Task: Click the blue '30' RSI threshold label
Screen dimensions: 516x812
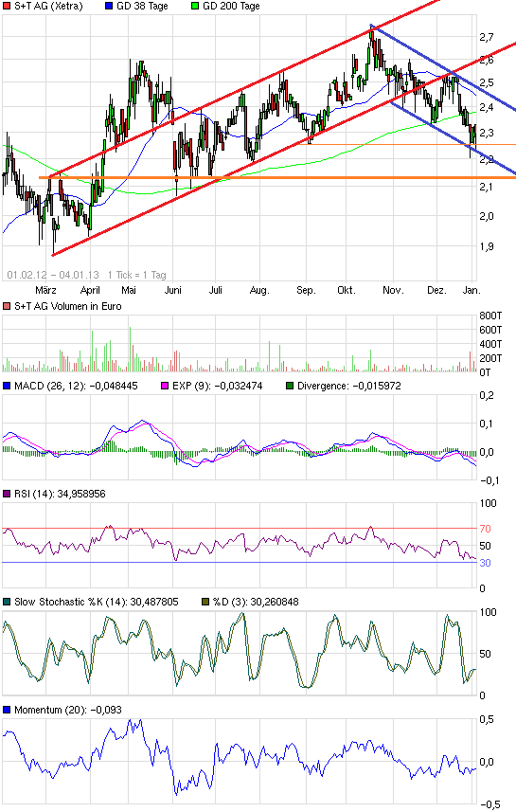Action: [x=485, y=563]
